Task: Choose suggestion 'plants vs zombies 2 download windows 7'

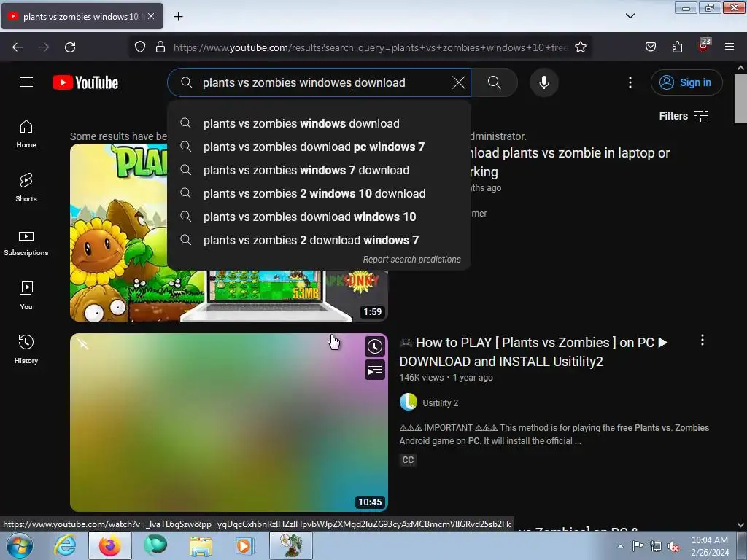Action: 320,240
